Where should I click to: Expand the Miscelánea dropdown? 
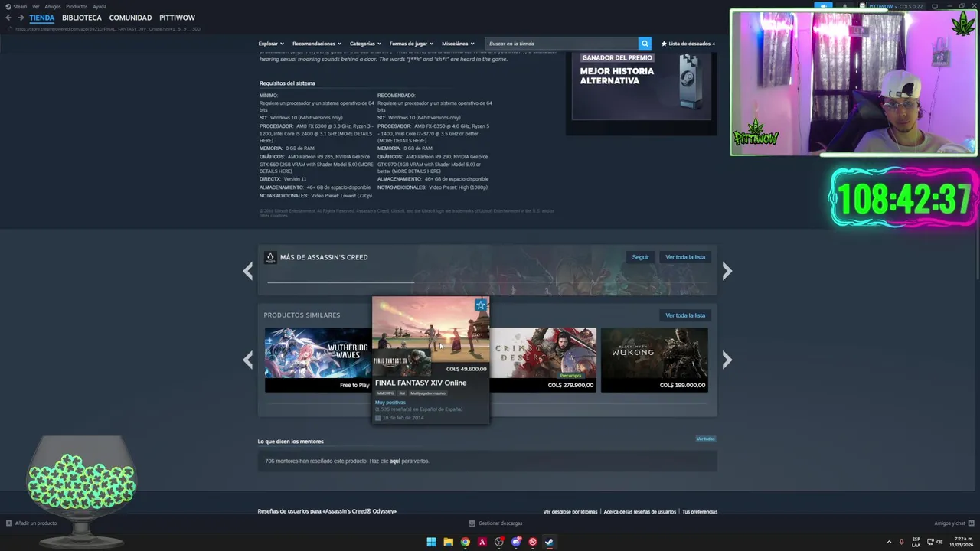pyautogui.click(x=458, y=44)
